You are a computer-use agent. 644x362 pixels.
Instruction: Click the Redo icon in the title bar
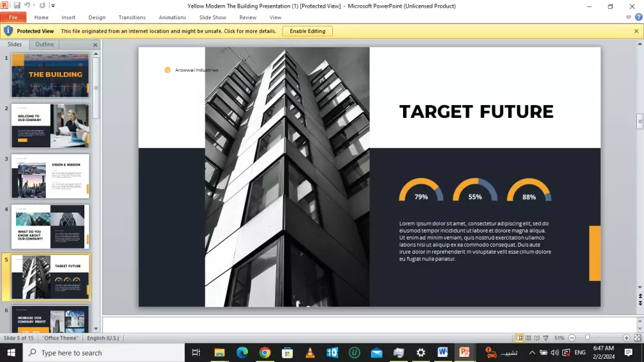click(43, 5)
